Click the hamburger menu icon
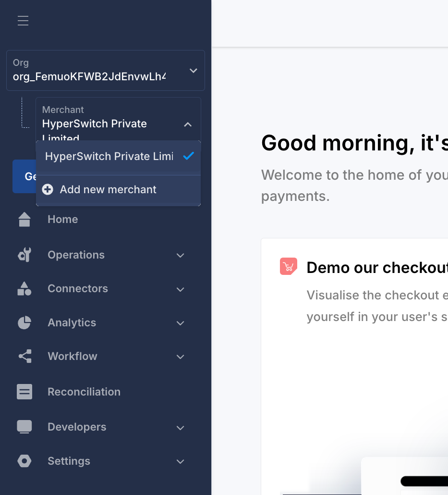The width and height of the screenshot is (448, 495). tap(23, 21)
